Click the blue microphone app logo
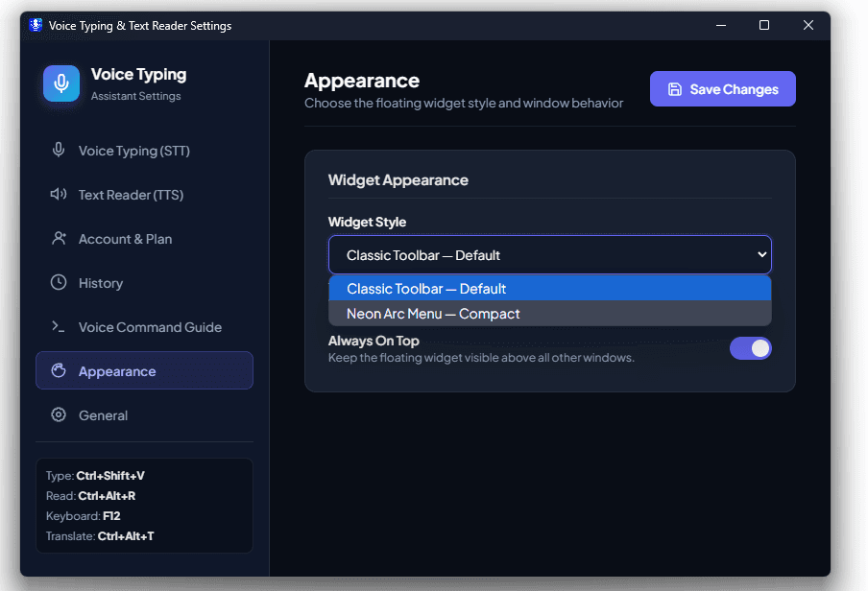Image resolution: width=868 pixels, height=591 pixels. coord(61,83)
